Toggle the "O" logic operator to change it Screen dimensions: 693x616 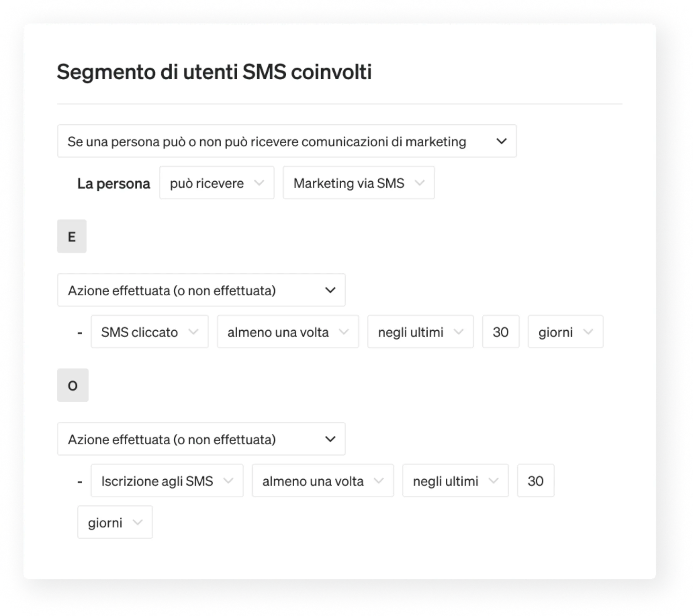tap(73, 385)
